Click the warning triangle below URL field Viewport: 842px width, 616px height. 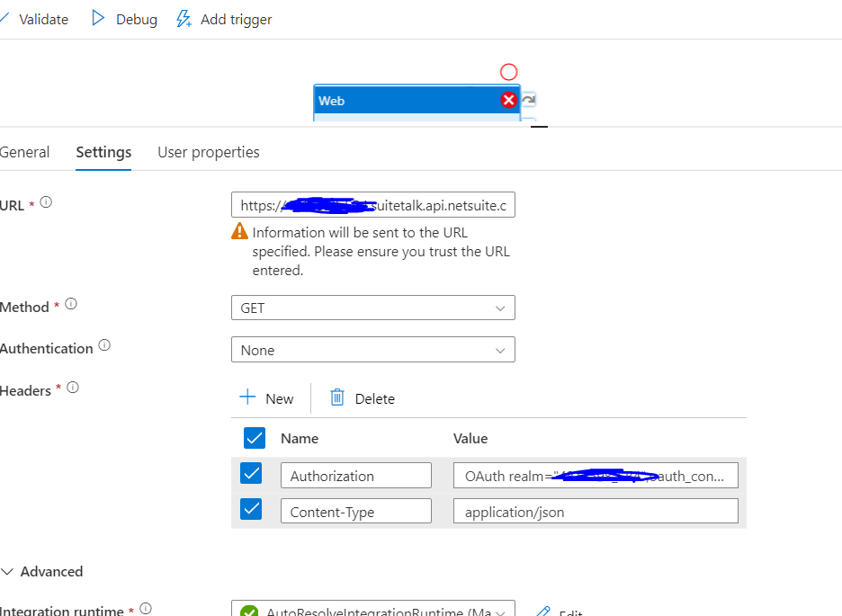click(240, 231)
